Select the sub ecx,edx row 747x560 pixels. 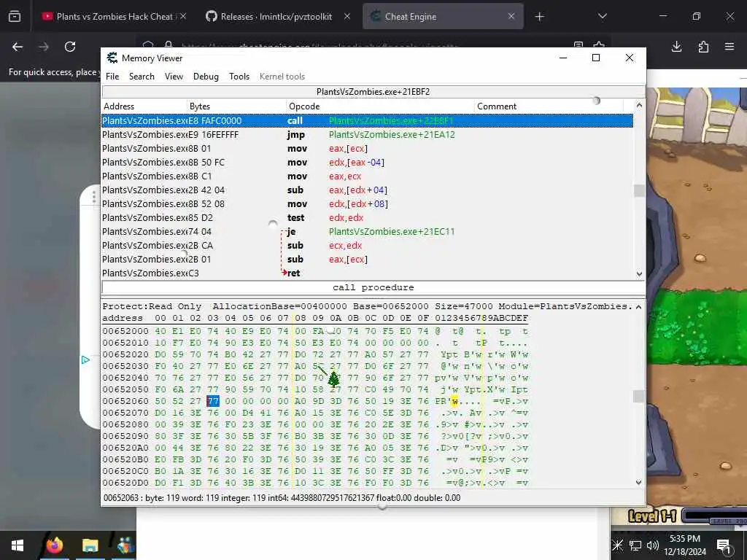click(x=368, y=245)
